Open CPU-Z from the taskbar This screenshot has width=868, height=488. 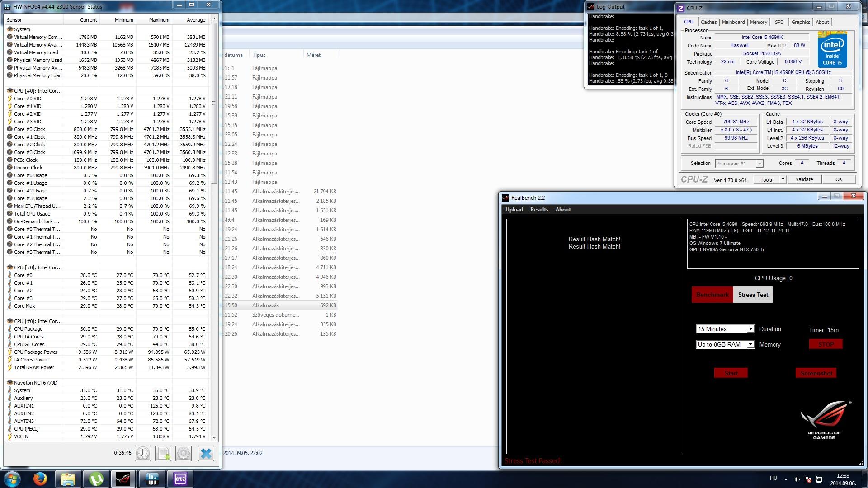[x=180, y=479]
